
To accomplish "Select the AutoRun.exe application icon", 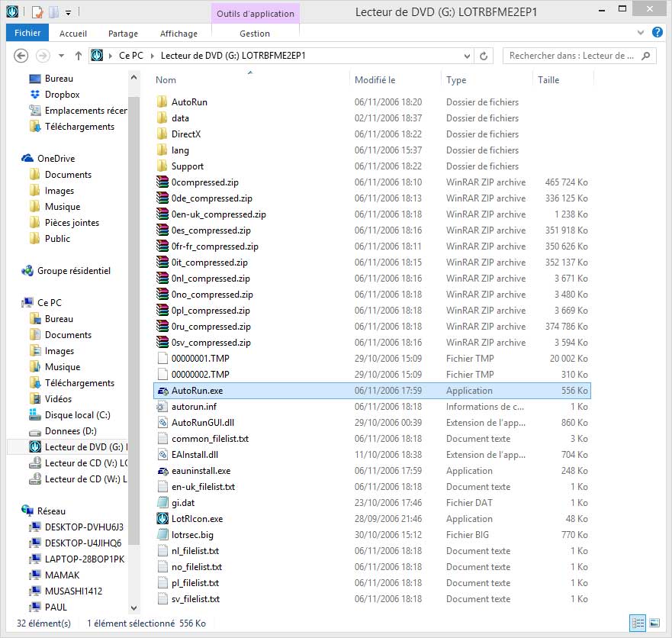I will 162,391.
